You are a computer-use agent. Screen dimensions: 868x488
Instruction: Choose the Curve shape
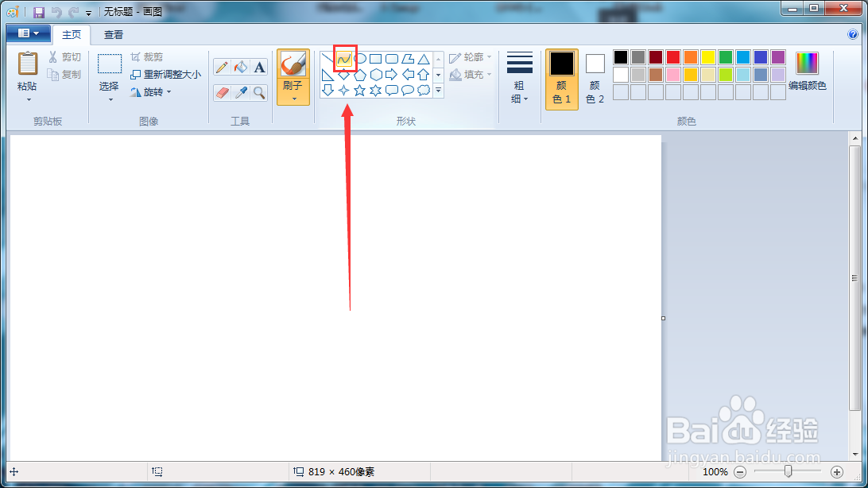pos(343,59)
